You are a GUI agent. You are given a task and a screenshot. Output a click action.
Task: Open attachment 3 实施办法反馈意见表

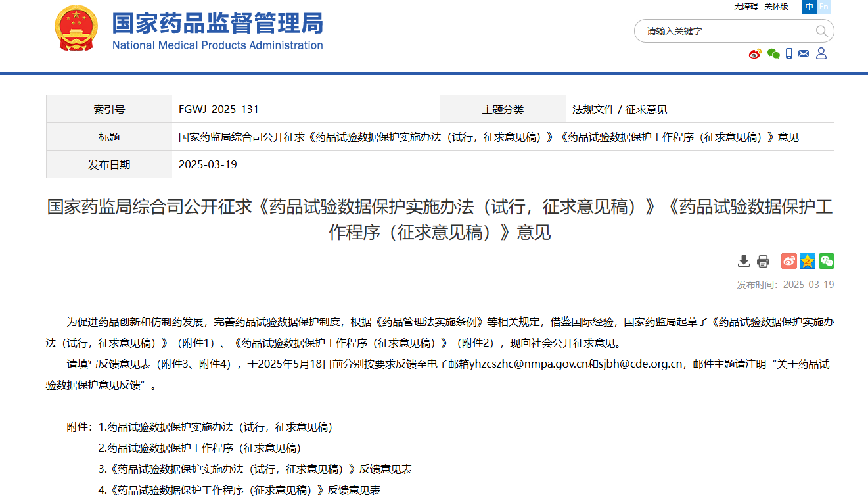[x=255, y=469]
